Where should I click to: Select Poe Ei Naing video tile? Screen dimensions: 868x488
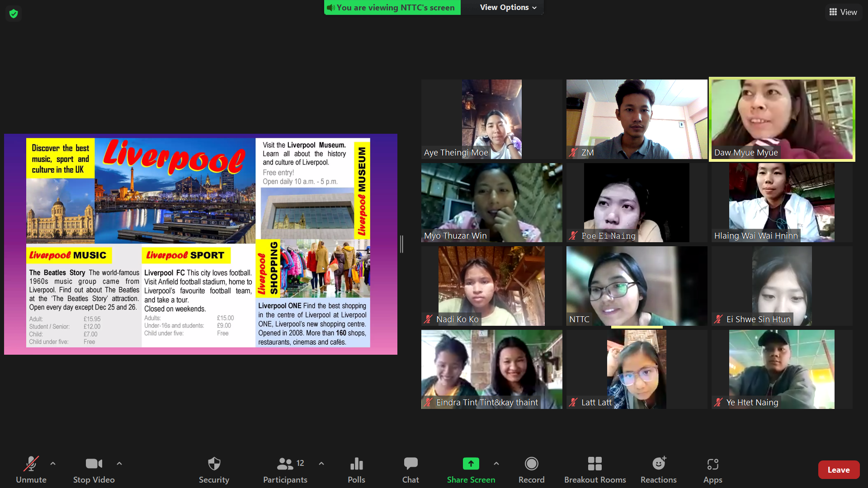point(637,202)
